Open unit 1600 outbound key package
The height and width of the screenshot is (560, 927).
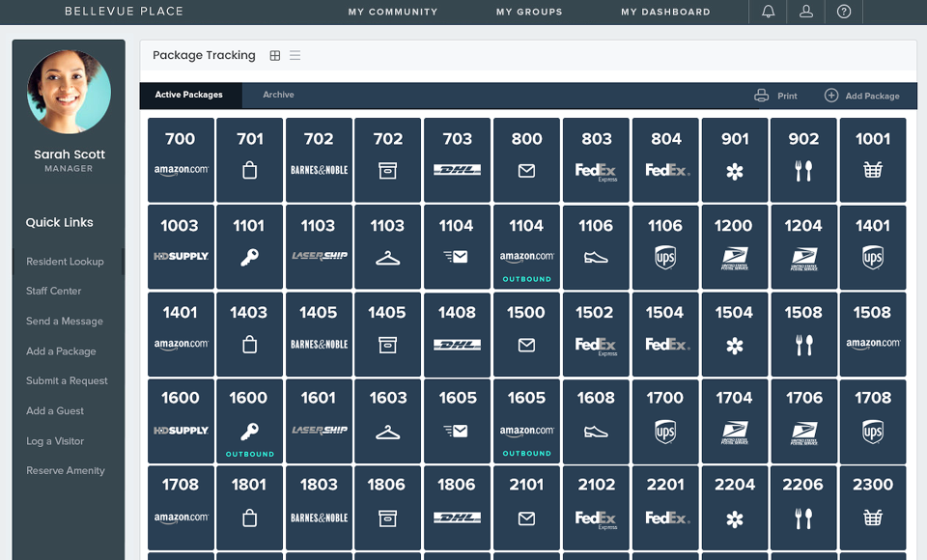click(249, 420)
